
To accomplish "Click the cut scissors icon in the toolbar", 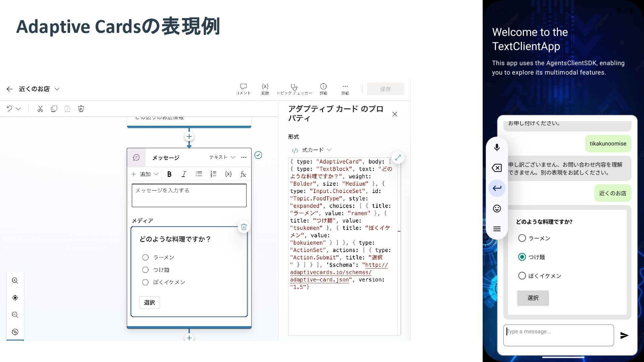I will (x=40, y=109).
